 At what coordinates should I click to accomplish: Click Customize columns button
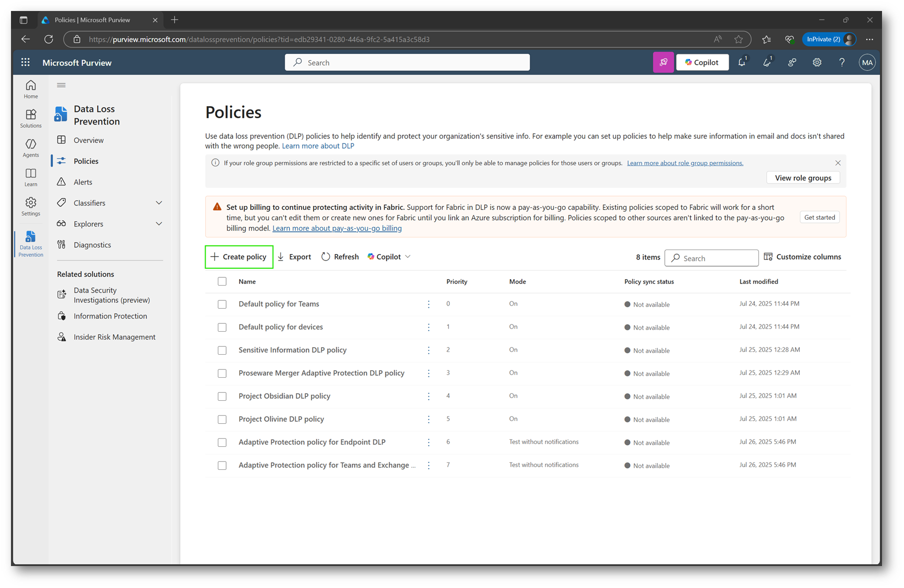click(802, 257)
